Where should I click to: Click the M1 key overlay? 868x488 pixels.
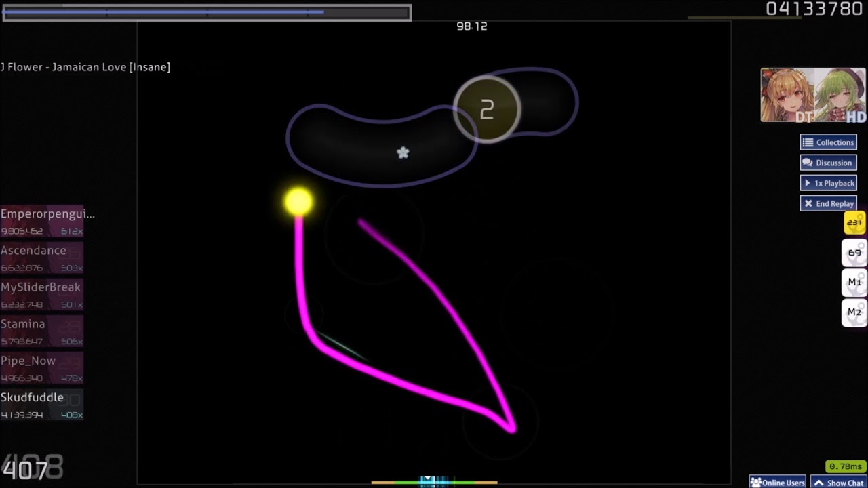pyautogui.click(x=854, y=282)
